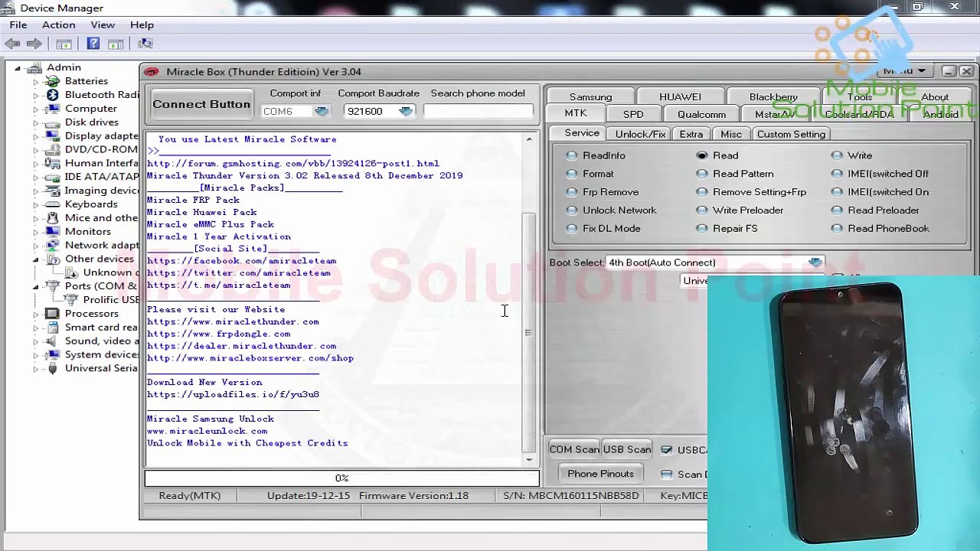This screenshot has width=980, height=551.
Task: Click the log panel vertical scrollbar thumb
Action: [528, 332]
